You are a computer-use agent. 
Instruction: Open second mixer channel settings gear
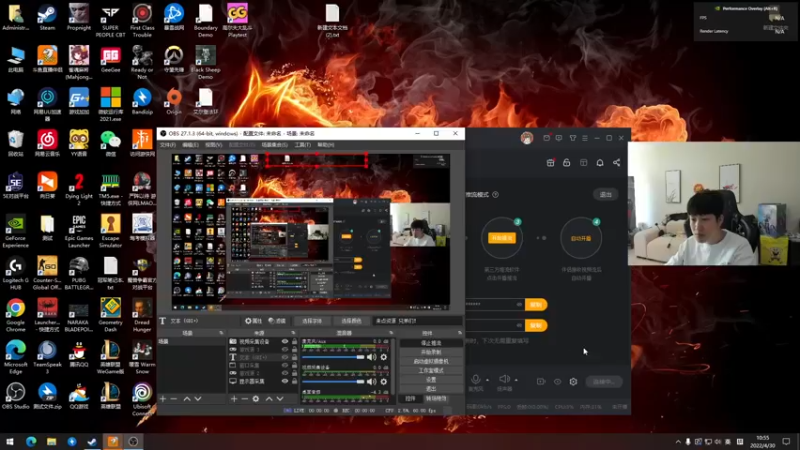pyautogui.click(x=384, y=382)
